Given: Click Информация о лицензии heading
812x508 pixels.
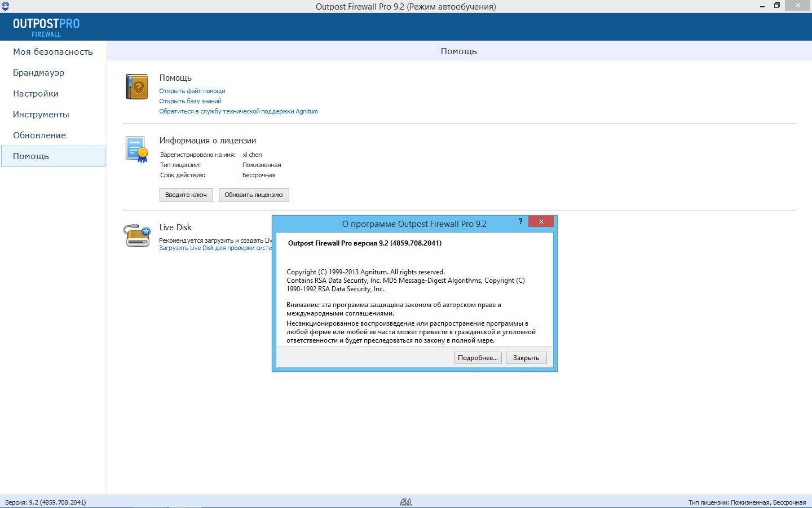Looking at the screenshot, I should tap(208, 141).
